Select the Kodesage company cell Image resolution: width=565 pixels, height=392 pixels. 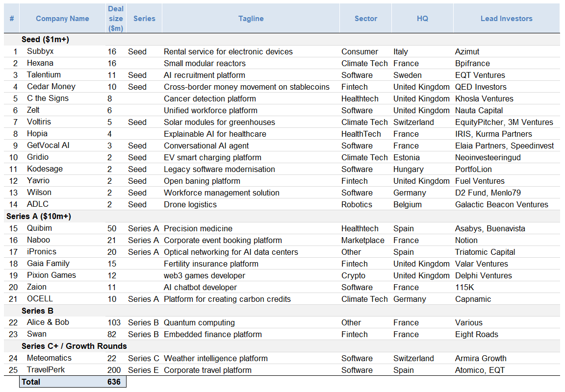point(45,169)
